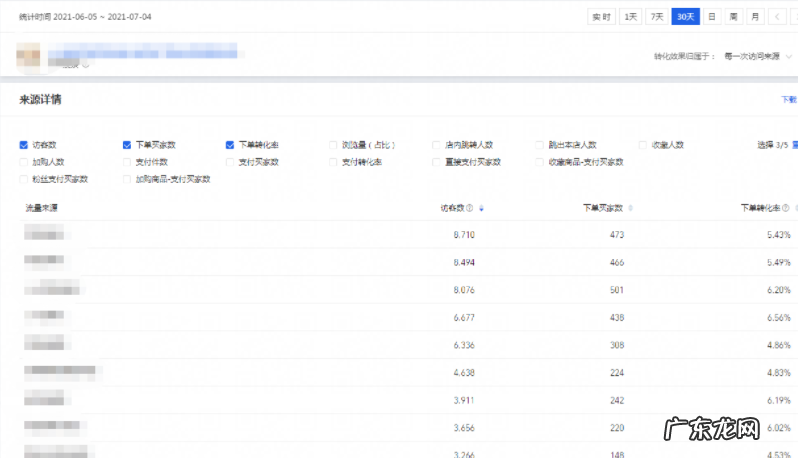798x458 pixels.
Task: Select the 242 buyers cell
Action: tap(617, 400)
